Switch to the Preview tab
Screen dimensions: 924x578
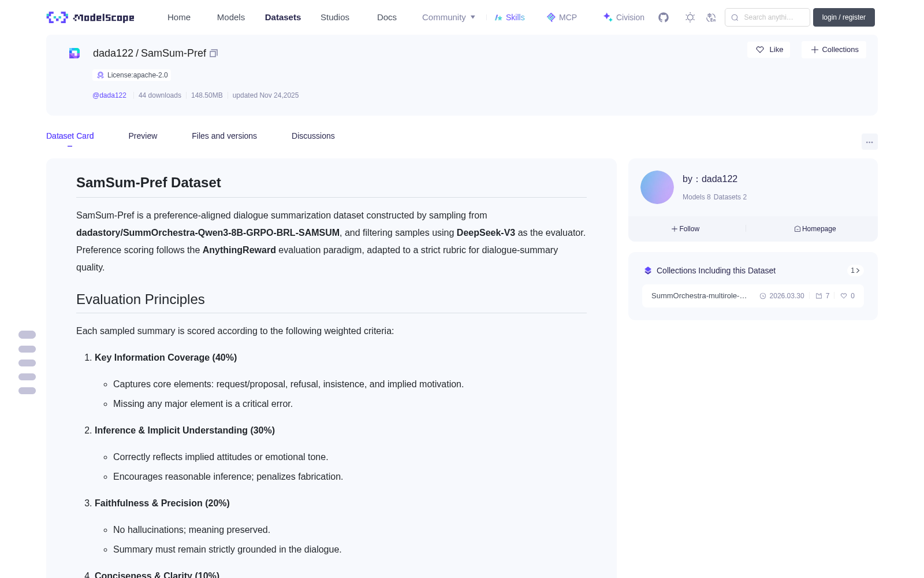tap(143, 136)
